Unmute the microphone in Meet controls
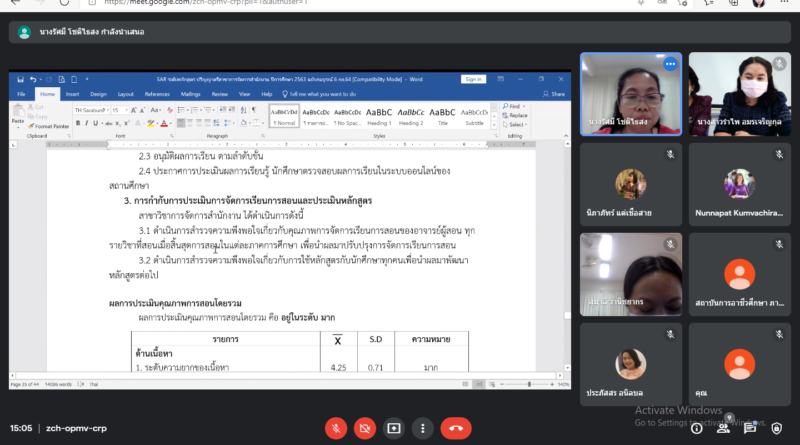800x445 pixels. tap(335, 427)
